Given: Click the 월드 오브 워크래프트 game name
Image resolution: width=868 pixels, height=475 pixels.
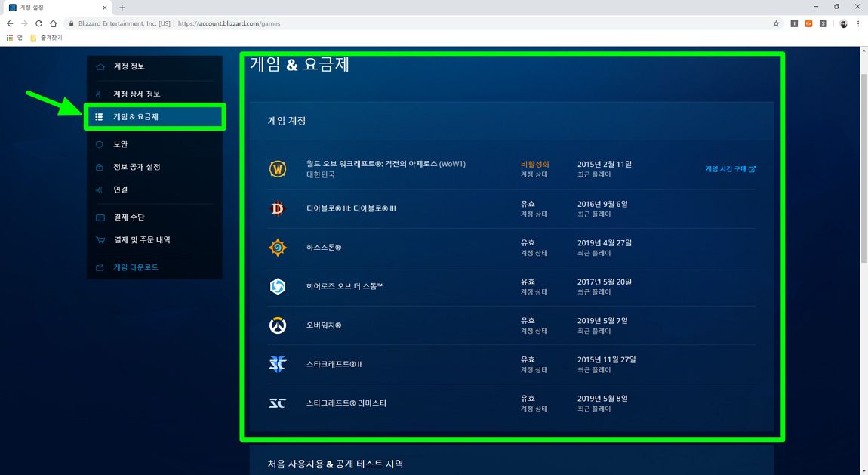Looking at the screenshot, I should click(386, 164).
